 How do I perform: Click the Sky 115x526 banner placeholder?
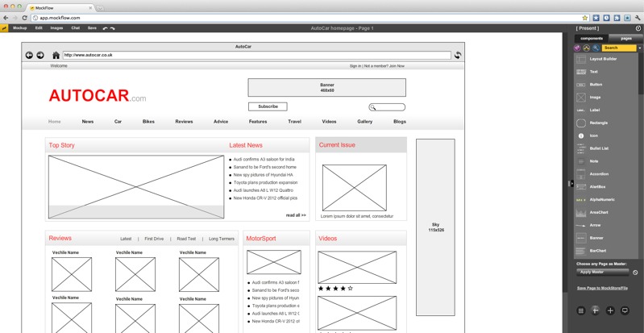tap(435, 227)
